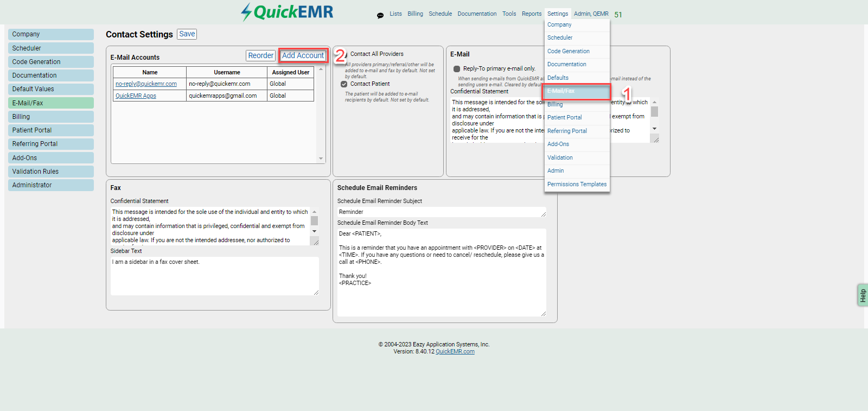Open the Admin, QEMR user menu

point(591,14)
